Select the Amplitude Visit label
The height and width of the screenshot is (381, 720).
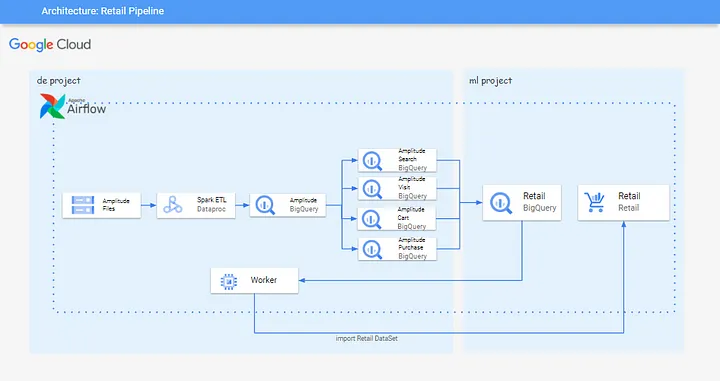[x=411, y=183]
